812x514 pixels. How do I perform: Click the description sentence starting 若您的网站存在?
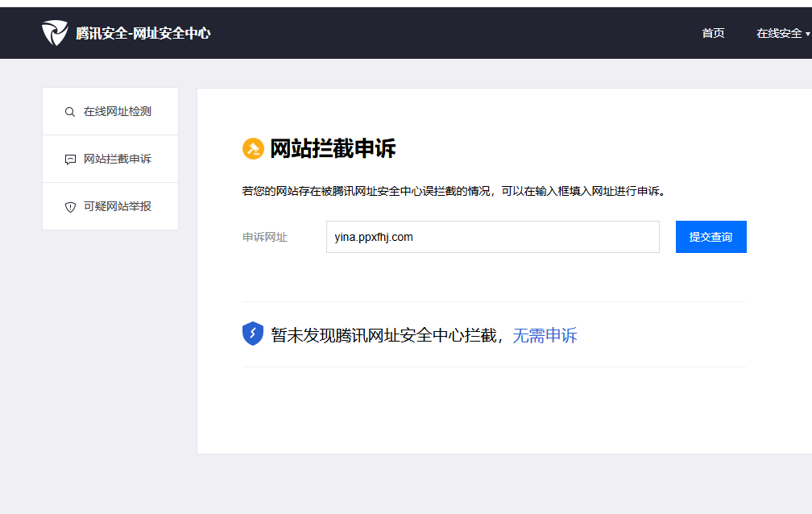pyautogui.click(x=454, y=191)
